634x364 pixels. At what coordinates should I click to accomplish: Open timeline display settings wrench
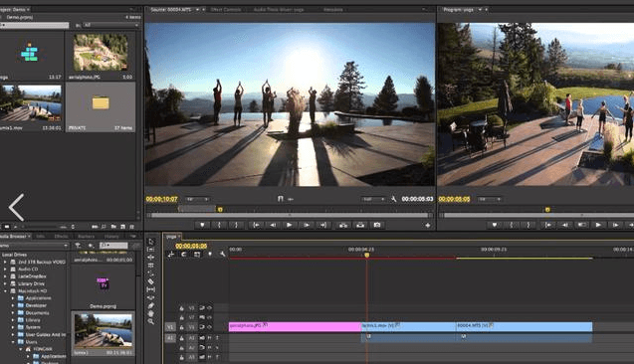point(222,255)
